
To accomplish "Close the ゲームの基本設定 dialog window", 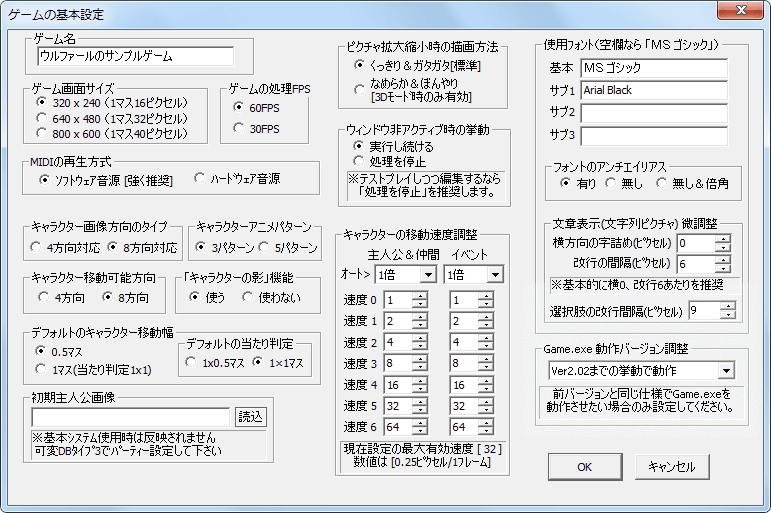I will tap(743, 13).
